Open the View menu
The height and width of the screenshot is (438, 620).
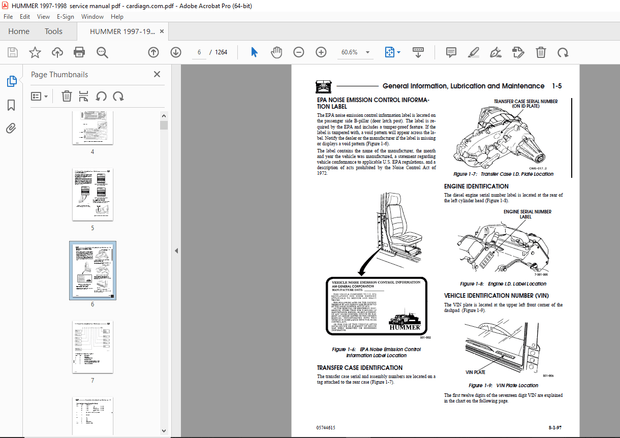click(x=43, y=17)
